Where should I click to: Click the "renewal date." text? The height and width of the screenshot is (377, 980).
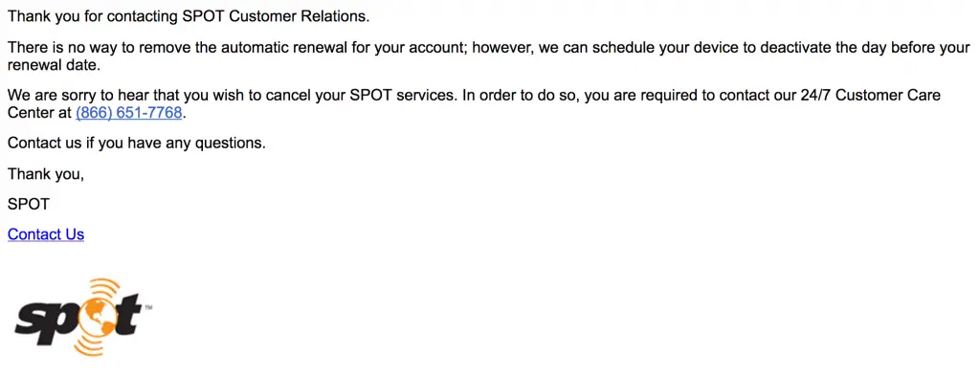(54, 65)
